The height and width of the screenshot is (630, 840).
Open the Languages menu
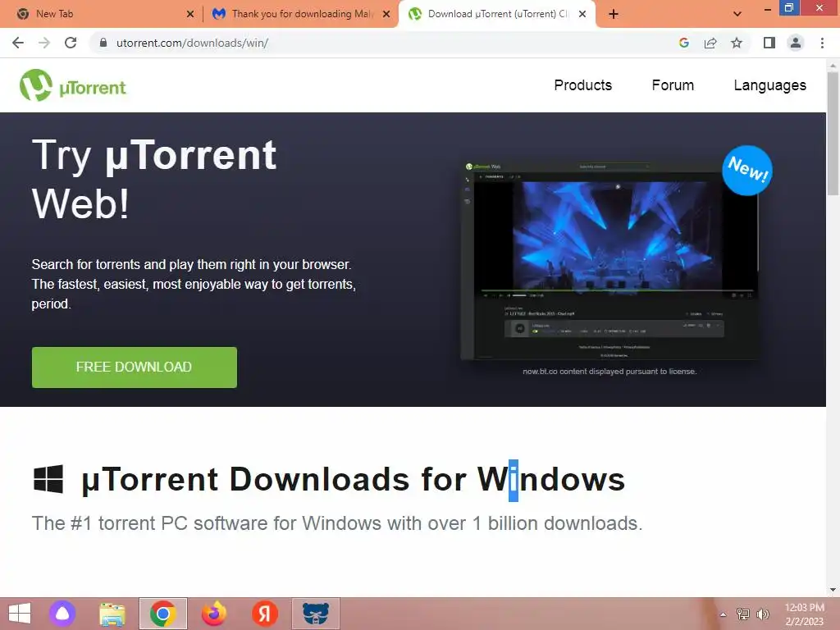click(x=769, y=85)
